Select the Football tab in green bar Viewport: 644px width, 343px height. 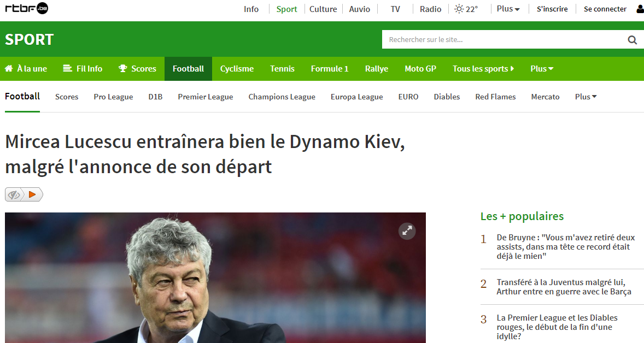click(x=188, y=69)
